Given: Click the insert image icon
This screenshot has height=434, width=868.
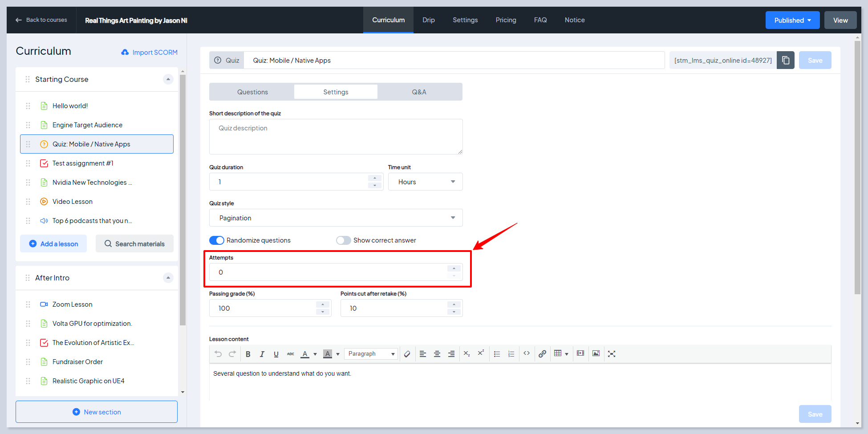Looking at the screenshot, I should tap(596, 353).
